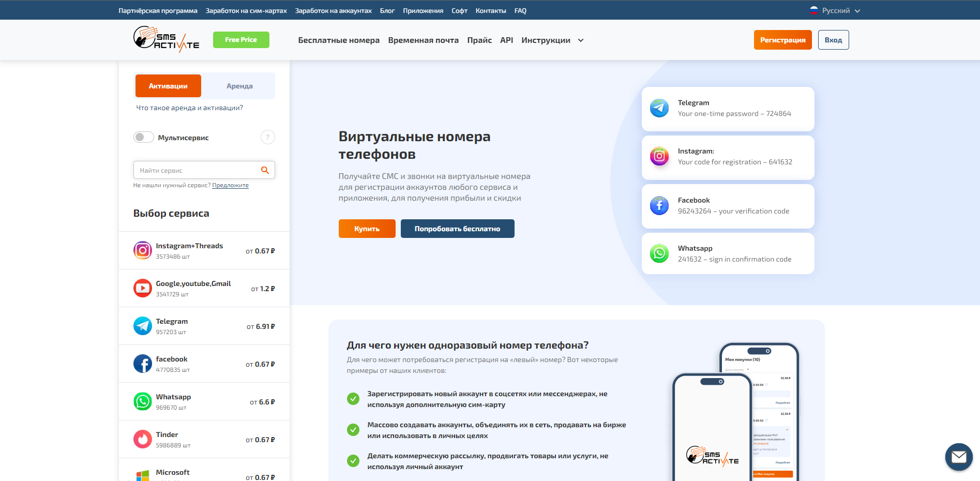980x481 pixels.
Task: Switch to the Аренда tab
Action: coord(239,86)
